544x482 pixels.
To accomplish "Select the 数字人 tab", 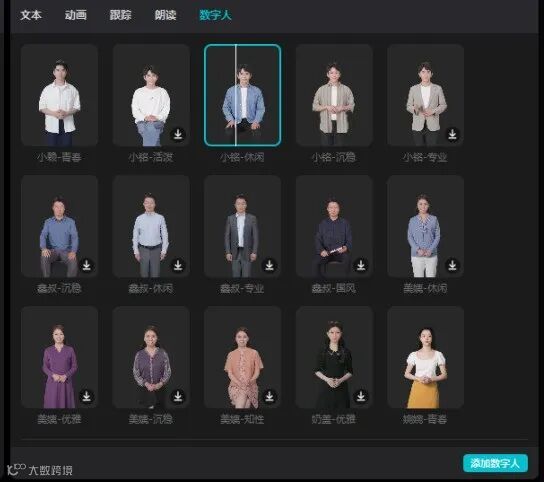I will pos(215,15).
